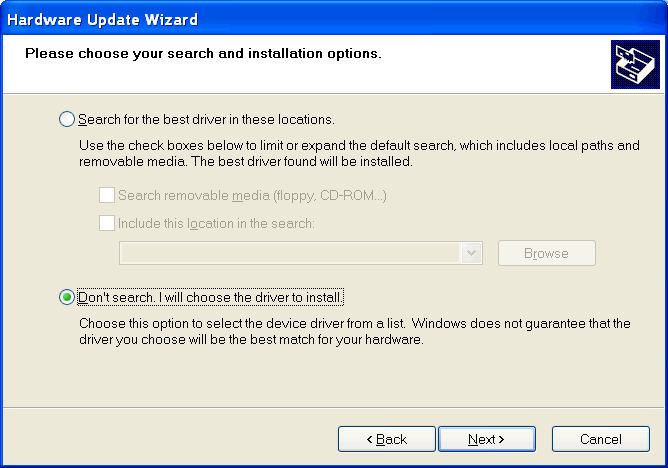Click the "Search for the best driver" label text
This screenshot has width=668, height=468.
[206, 119]
